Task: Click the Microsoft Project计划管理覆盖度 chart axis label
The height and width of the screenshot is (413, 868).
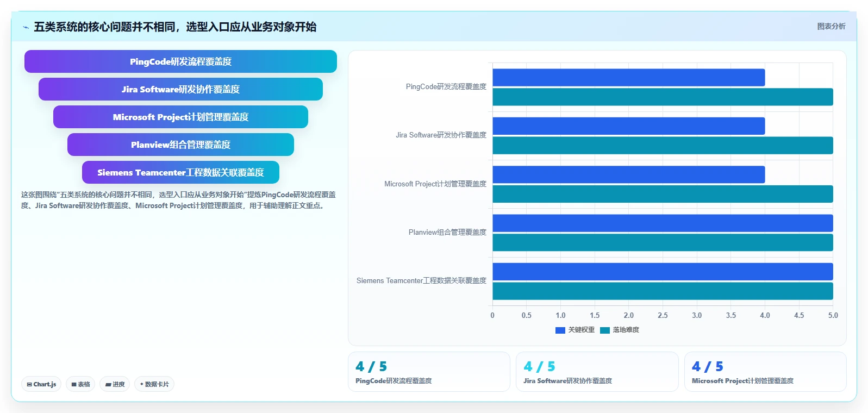Action: [x=435, y=184]
